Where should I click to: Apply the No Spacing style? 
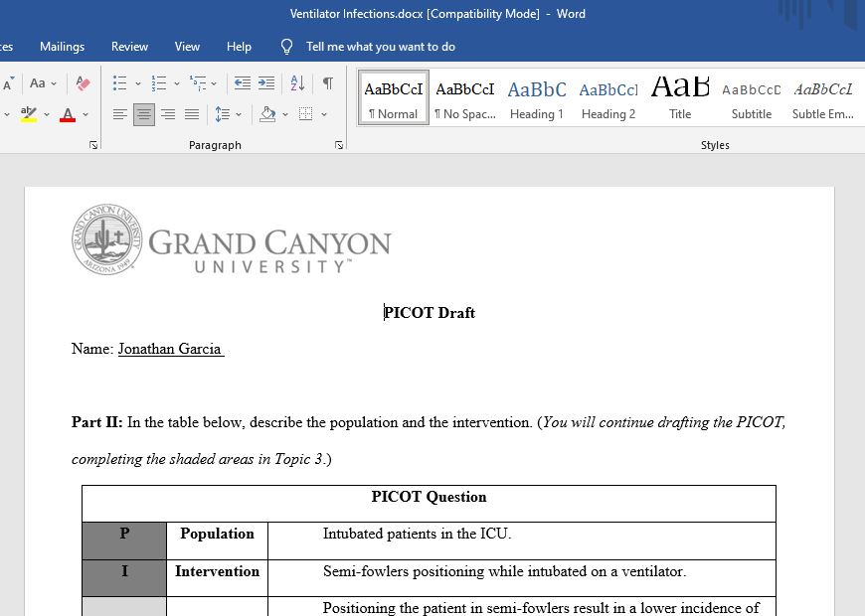click(465, 97)
